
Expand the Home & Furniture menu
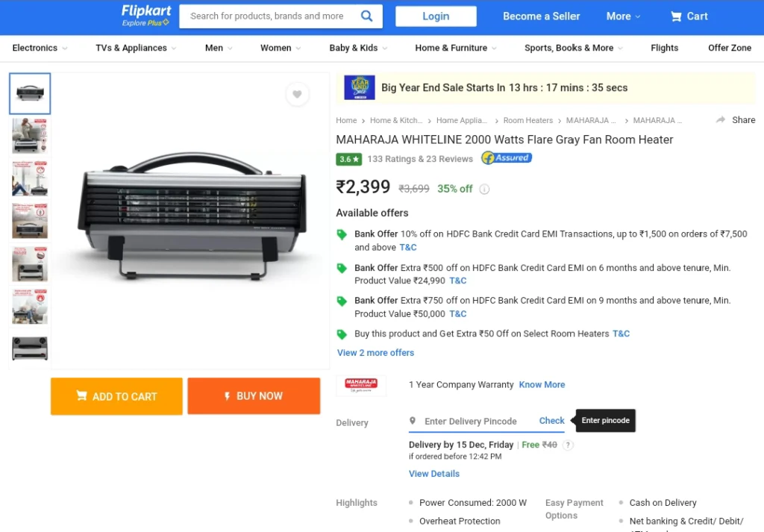coord(456,48)
